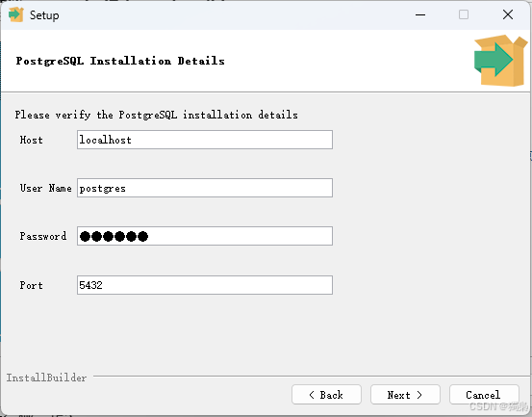Click into the User Name field
The width and height of the screenshot is (532, 417).
[205, 188]
